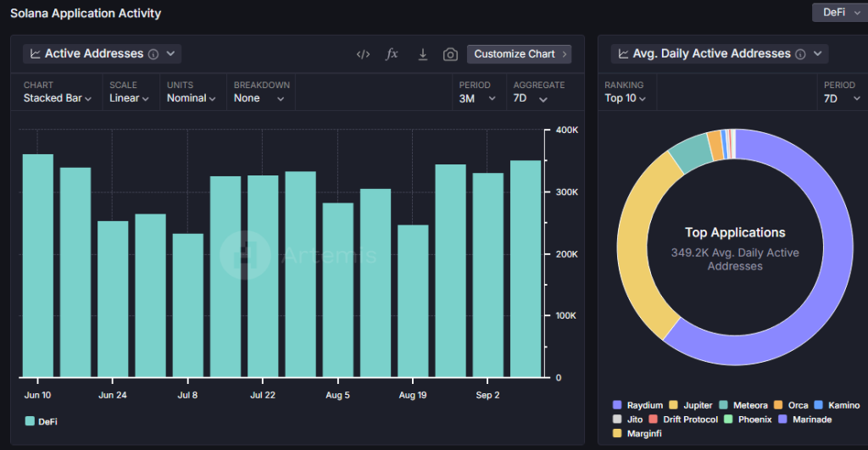Toggle Jupiter in the donut legend
868x450 pixels.
[690, 405]
